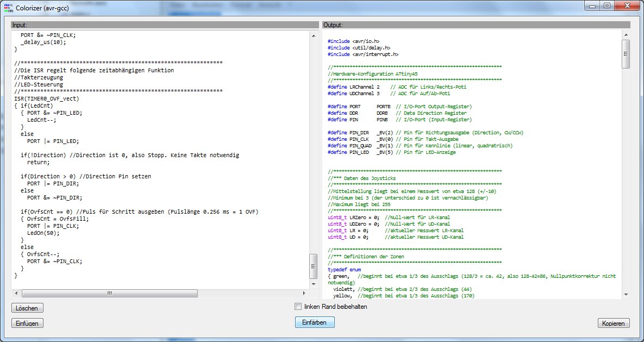The width and height of the screenshot is (644, 342).
Task: Click the 'return;' statement in Input
Action: point(39,163)
